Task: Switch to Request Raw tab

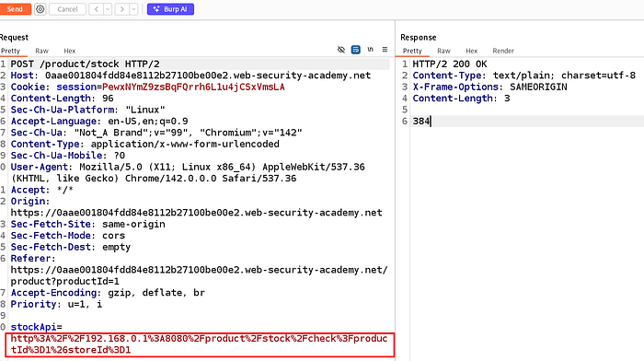Action: coord(42,51)
